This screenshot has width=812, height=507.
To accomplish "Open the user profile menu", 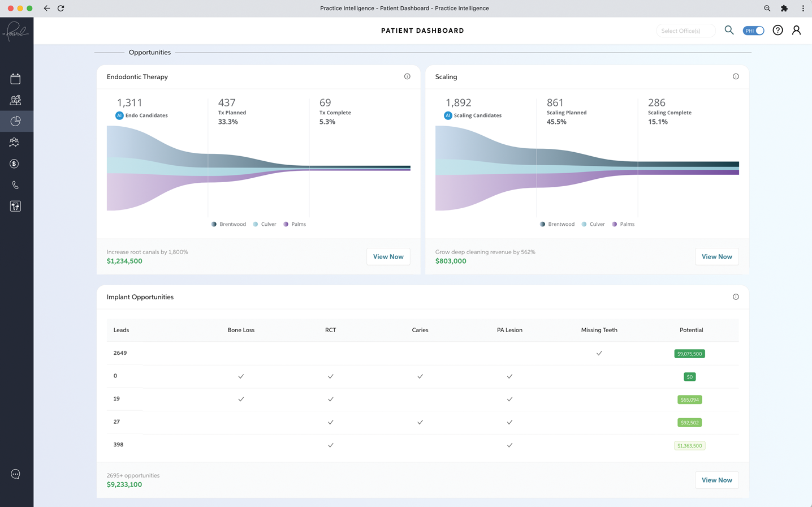I will point(796,31).
